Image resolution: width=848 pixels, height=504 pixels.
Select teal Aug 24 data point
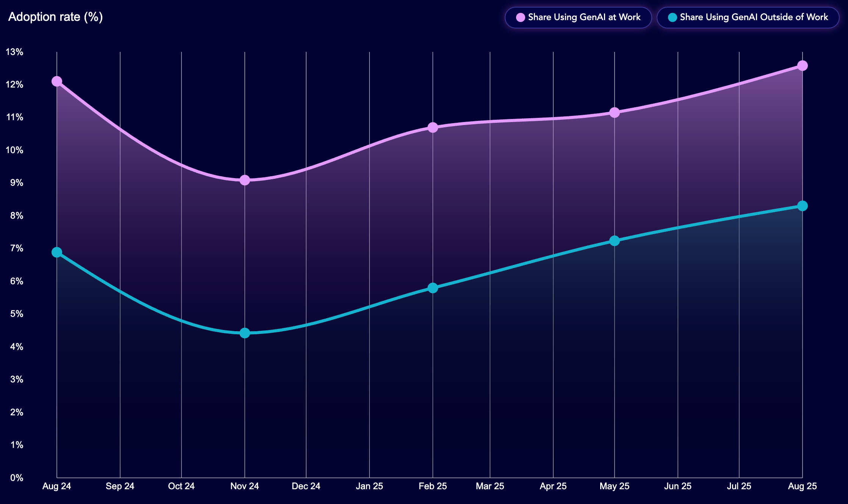tap(57, 252)
